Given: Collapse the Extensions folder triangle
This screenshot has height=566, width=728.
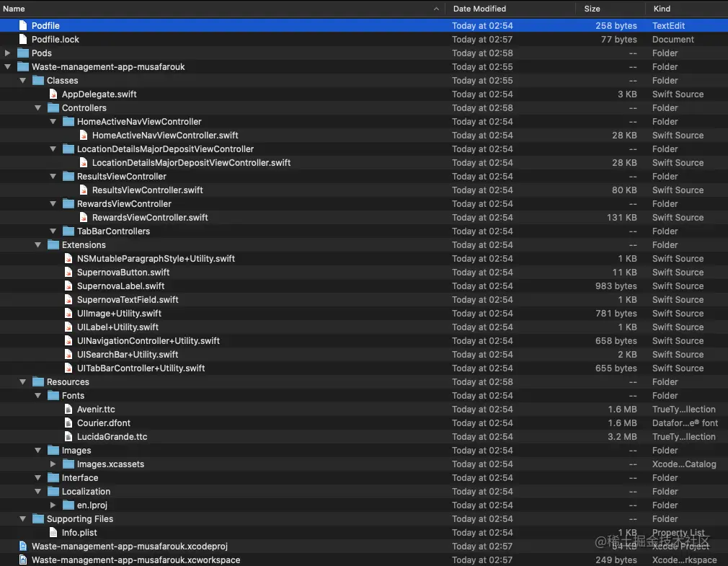Looking at the screenshot, I should (38, 244).
